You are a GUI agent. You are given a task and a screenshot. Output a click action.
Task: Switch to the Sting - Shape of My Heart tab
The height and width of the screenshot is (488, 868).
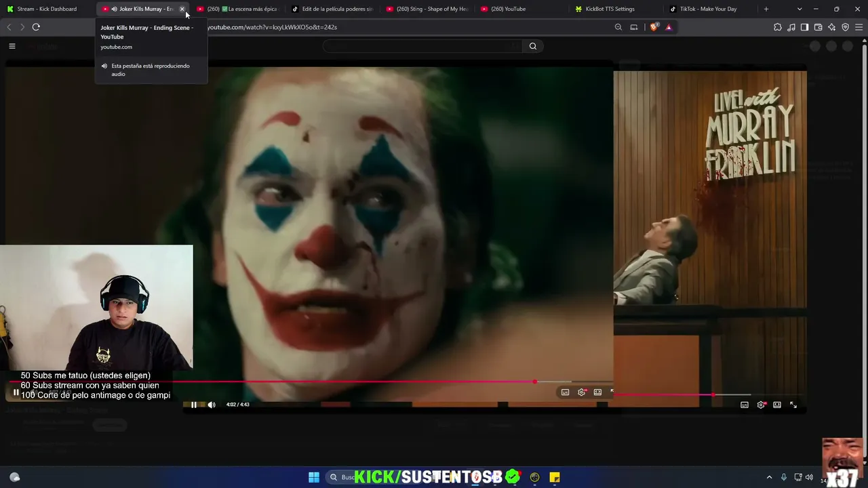tap(427, 9)
